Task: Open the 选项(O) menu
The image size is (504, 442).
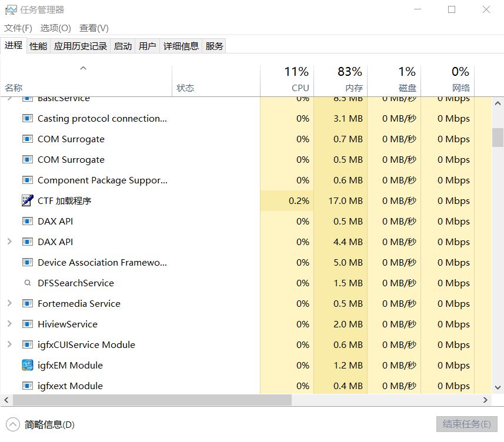Action: [x=56, y=28]
